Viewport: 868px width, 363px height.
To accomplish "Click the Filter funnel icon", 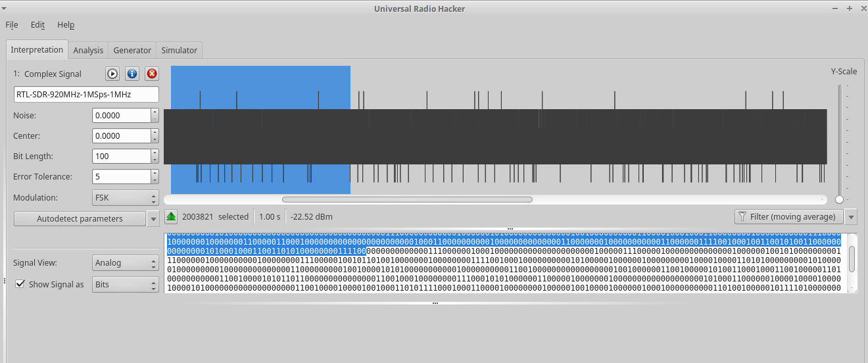I will pos(742,216).
